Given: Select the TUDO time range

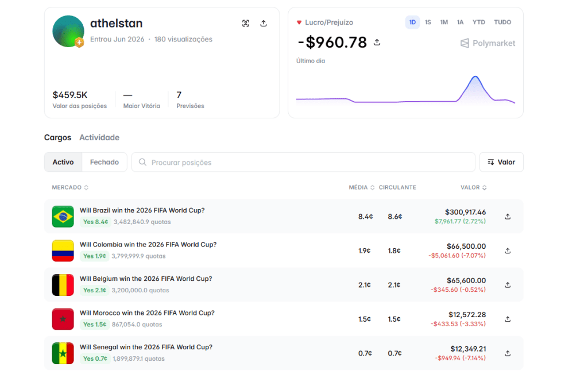Looking at the screenshot, I should coord(502,22).
